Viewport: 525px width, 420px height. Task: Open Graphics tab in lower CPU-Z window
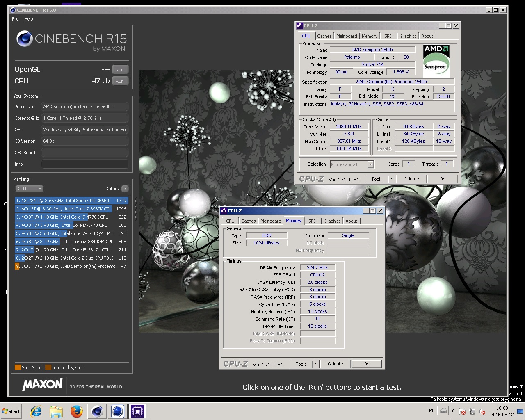pos(332,221)
